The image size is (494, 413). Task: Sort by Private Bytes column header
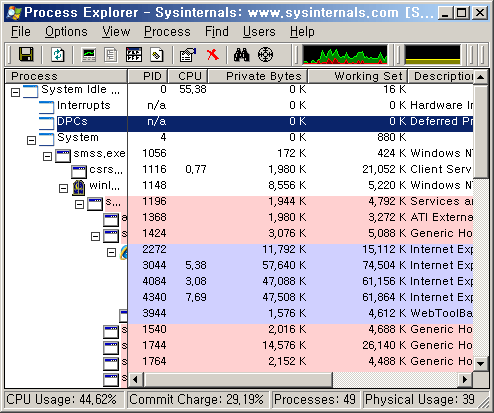tap(257, 76)
